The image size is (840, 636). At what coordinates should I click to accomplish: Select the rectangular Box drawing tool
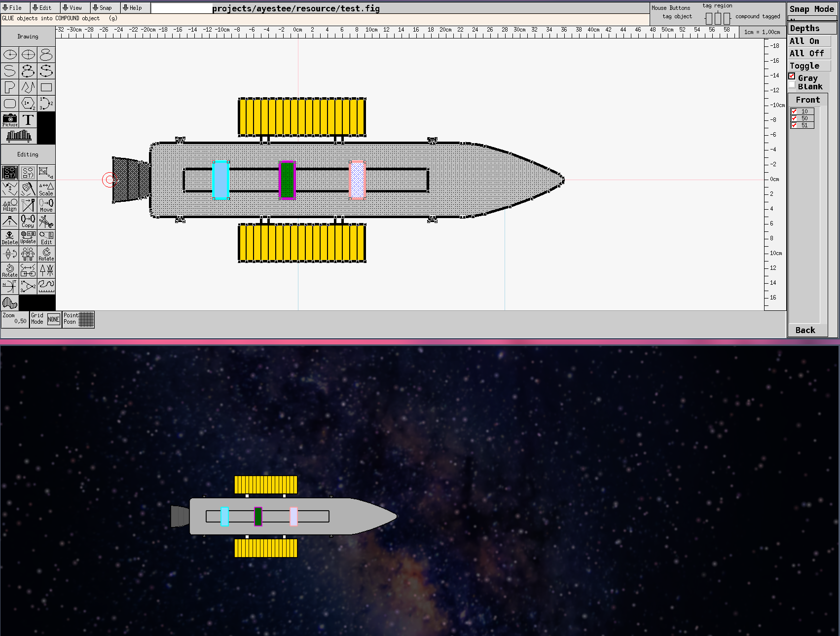46,87
